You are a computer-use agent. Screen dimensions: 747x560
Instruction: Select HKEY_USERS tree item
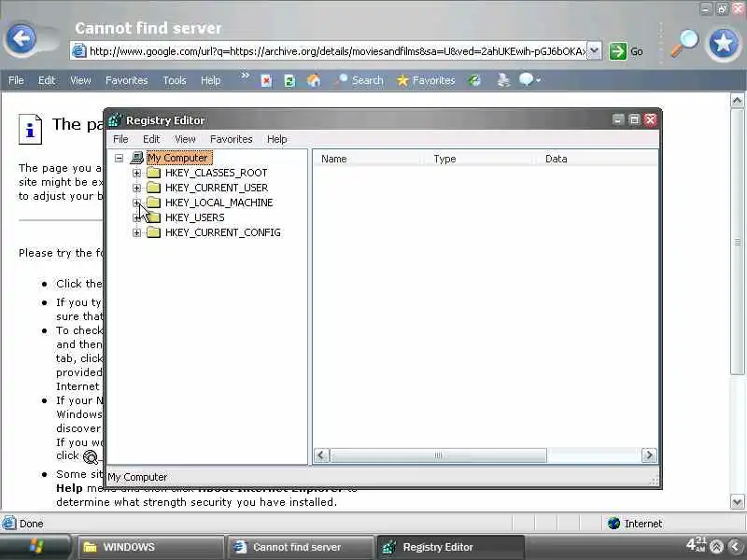(195, 217)
